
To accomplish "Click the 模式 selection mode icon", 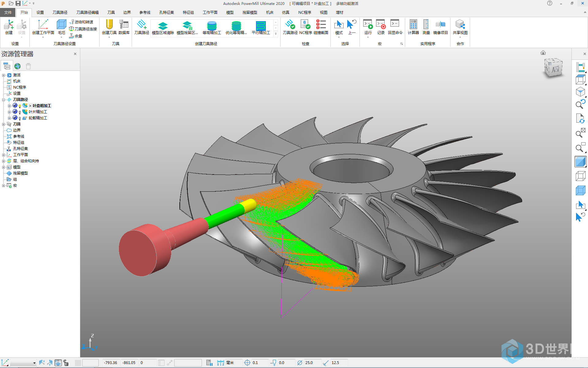I will 339,25.
